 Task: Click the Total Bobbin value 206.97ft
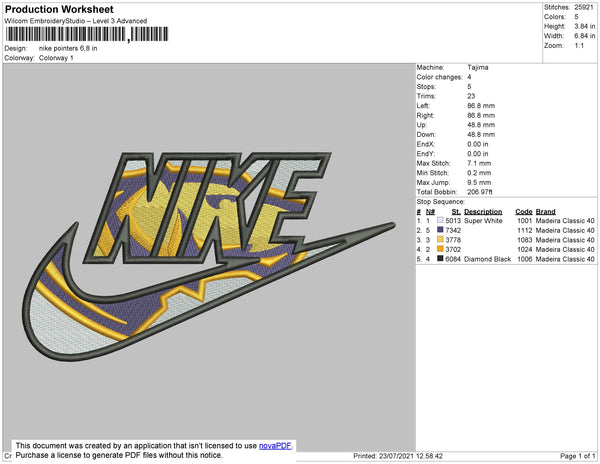(480, 192)
